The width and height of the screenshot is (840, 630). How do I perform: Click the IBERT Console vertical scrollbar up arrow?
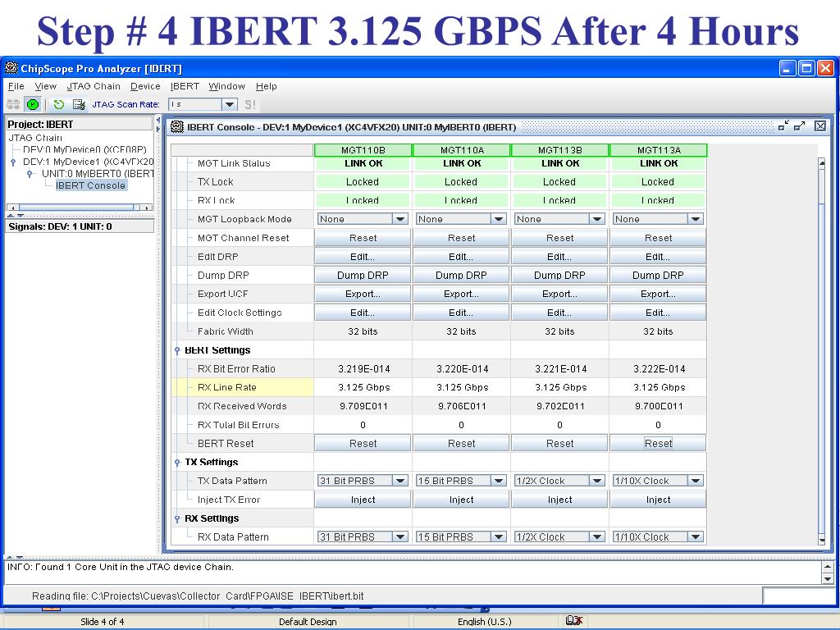[x=822, y=163]
